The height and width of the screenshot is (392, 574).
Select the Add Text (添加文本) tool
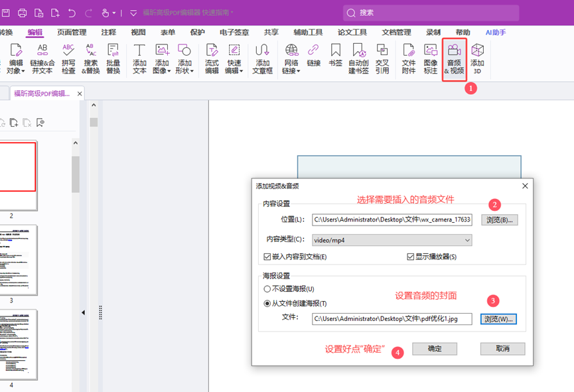[139, 59]
